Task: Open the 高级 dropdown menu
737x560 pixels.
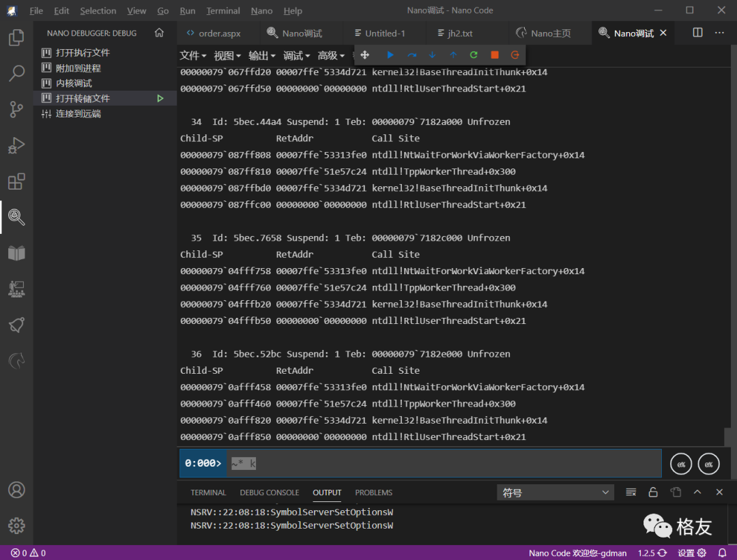Action: click(331, 55)
